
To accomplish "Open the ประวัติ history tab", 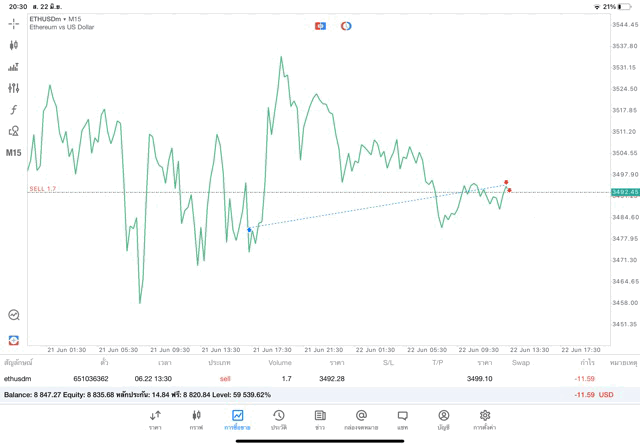I will [279, 419].
